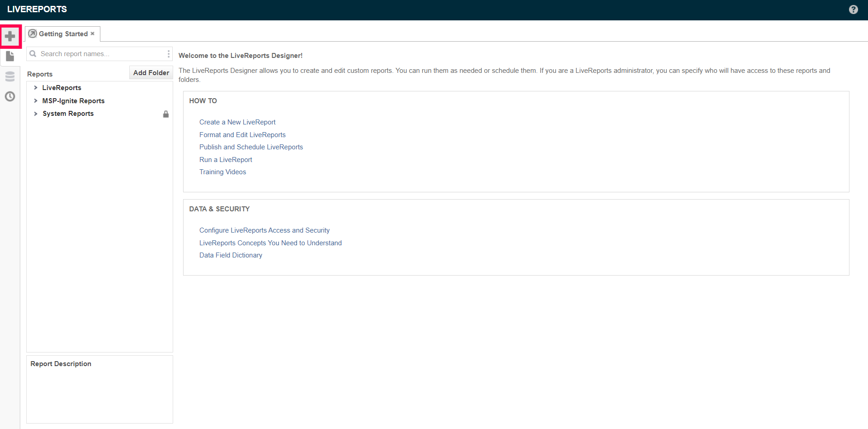Image resolution: width=868 pixels, height=429 pixels.
Task: Click the LIVEREPORTS header title
Action: [x=37, y=10]
